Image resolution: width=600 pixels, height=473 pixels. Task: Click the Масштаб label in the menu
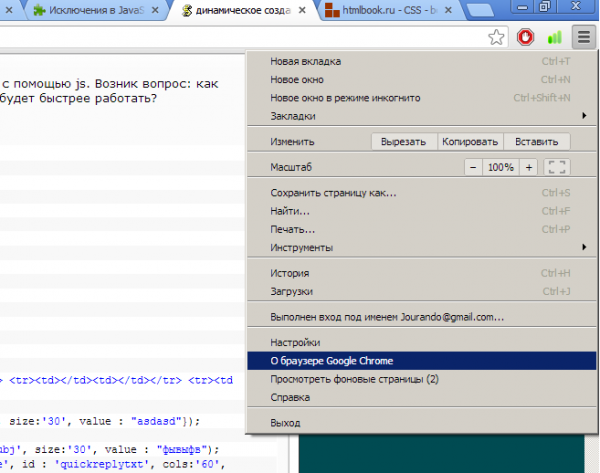pyautogui.click(x=291, y=167)
